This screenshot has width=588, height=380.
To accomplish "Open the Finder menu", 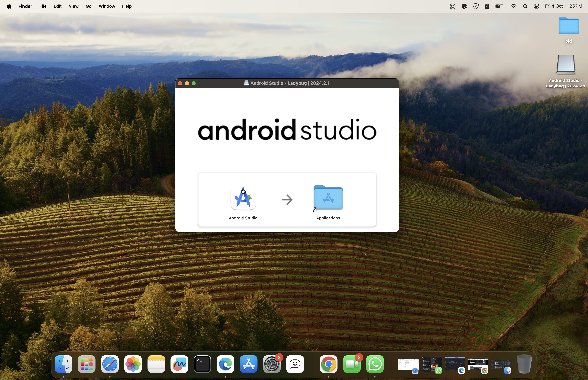I will tap(25, 6).
